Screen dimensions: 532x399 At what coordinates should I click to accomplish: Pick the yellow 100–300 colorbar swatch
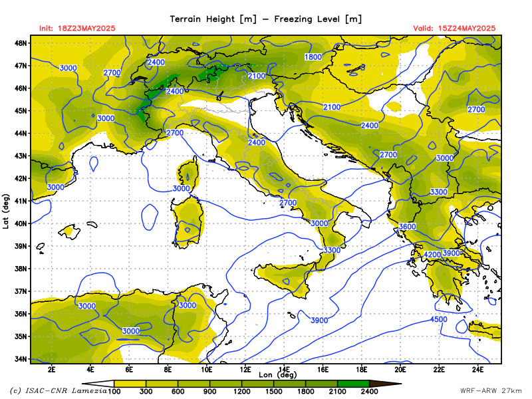pos(130,384)
